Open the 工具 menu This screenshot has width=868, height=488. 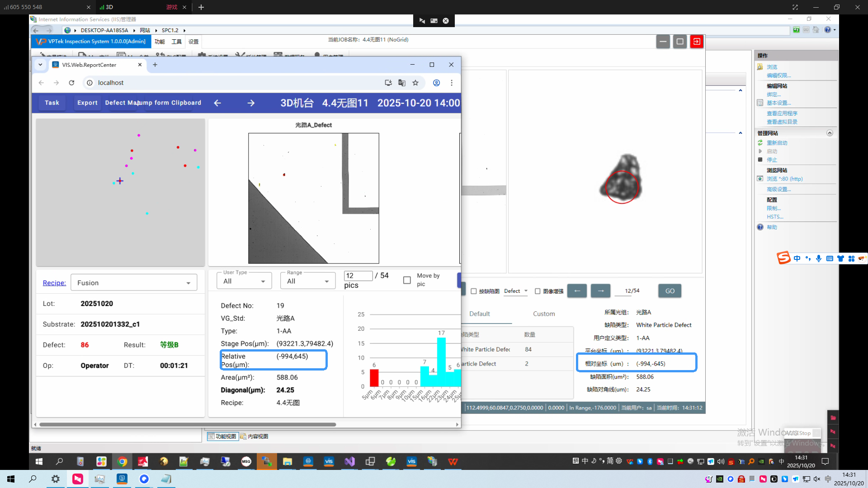pos(176,42)
